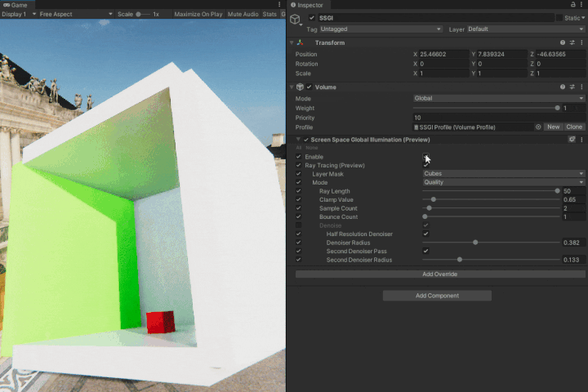Toggle the SSGI GameObject active checkbox
The height and width of the screenshot is (392, 588).
[312, 18]
